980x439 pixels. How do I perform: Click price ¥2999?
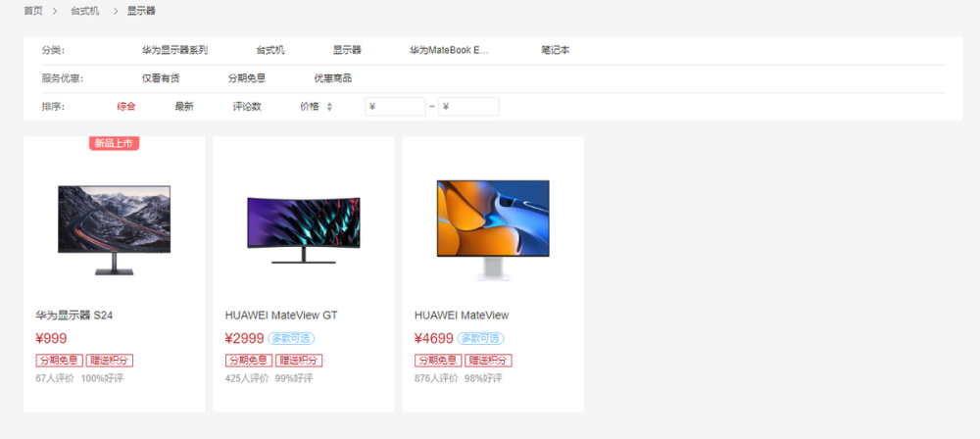244,339
